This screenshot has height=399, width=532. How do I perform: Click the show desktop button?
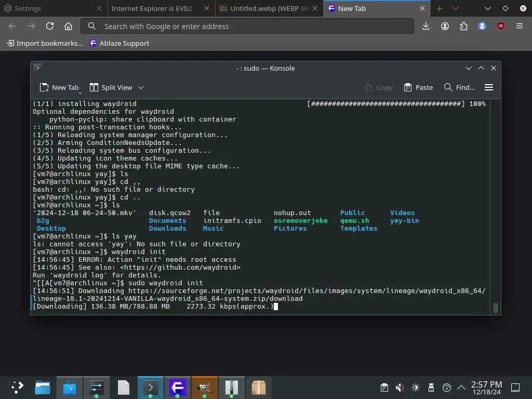515,387
